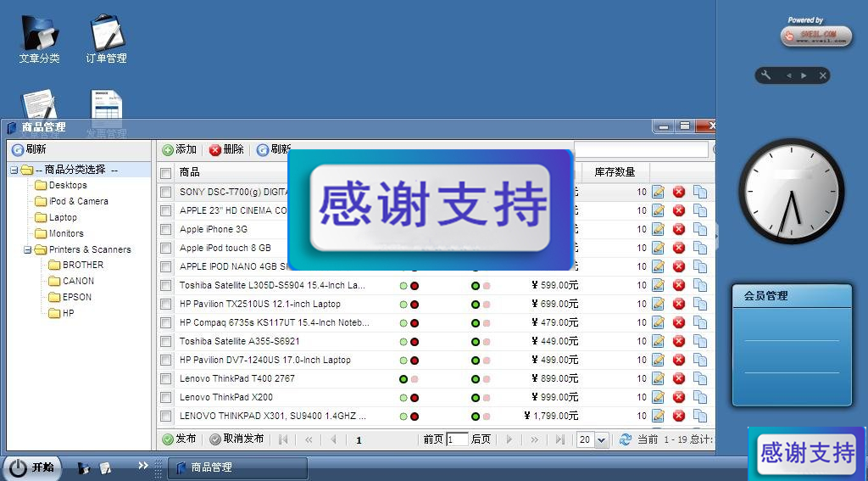This screenshot has height=481, width=868.
Task: Copy the Apple iPod touch 8 GB row
Action: pyautogui.click(x=700, y=248)
